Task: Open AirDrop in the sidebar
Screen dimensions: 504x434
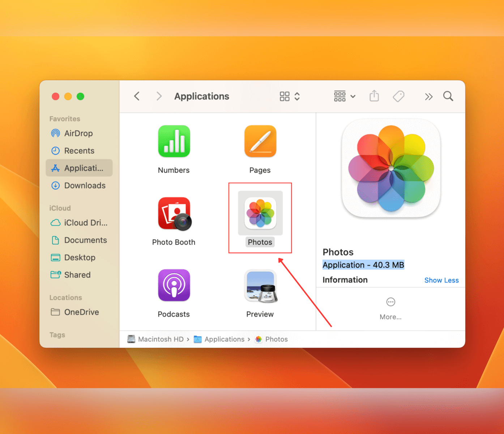Action: (x=79, y=133)
